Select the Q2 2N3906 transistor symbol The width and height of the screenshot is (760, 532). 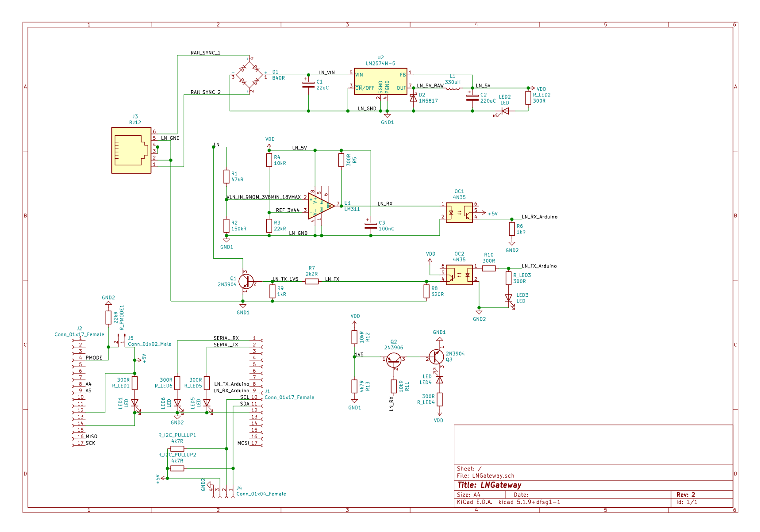(394, 360)
